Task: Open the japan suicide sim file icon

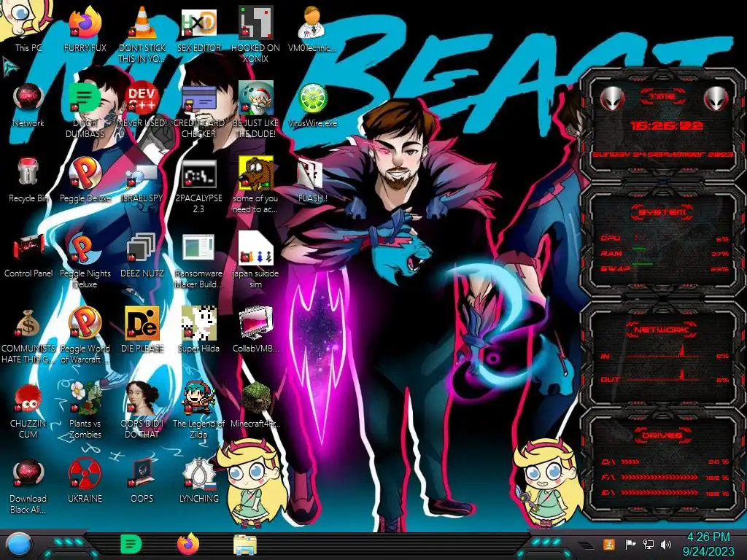Action: (255, 248)
